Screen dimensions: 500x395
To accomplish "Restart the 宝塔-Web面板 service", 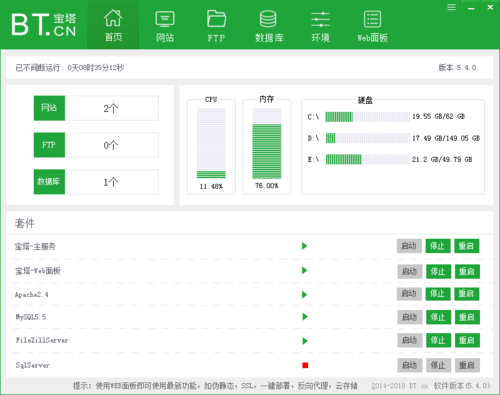I will point(467,271).
